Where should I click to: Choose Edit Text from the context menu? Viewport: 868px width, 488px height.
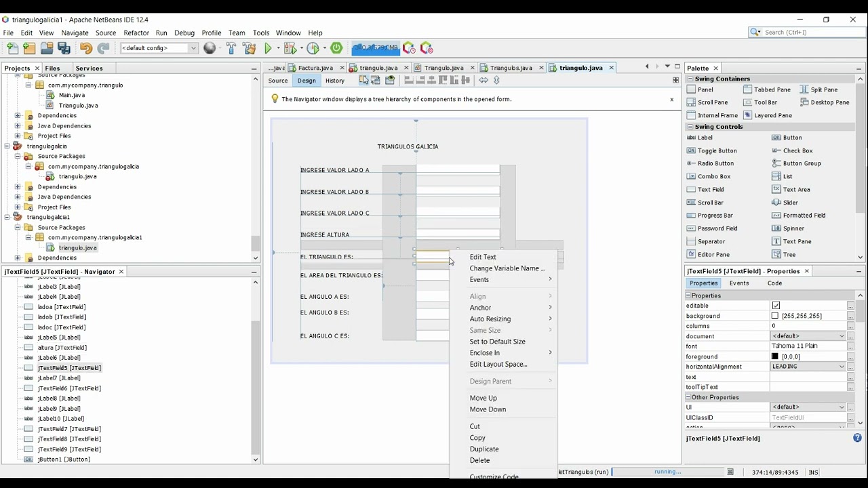coord(483,257)
